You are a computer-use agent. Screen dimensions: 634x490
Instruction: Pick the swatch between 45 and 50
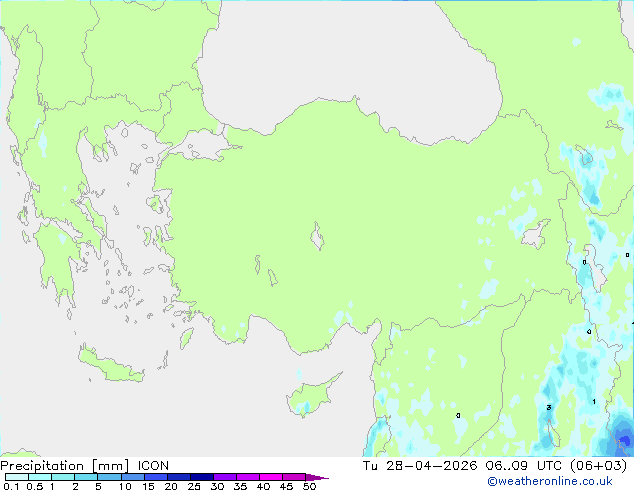pyautogui.click(x=294, y=477)
